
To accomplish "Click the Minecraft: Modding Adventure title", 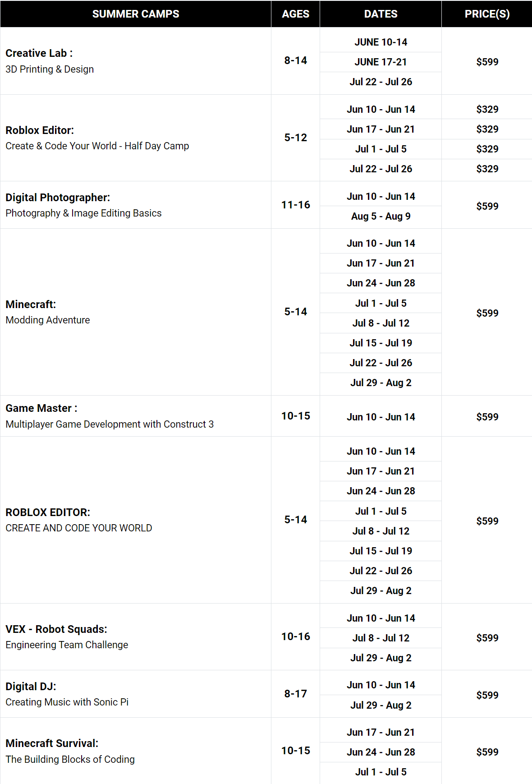I will click(31, 304).
